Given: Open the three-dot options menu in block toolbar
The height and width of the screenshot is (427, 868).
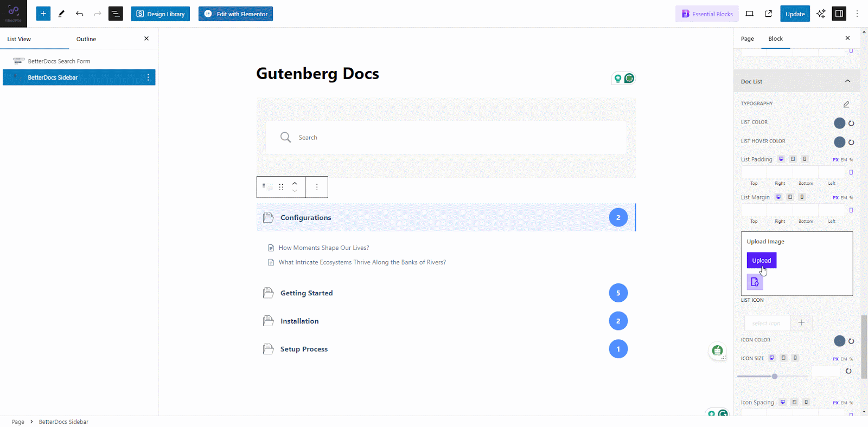Looking at the screenshot, I should tap(317, 186).
